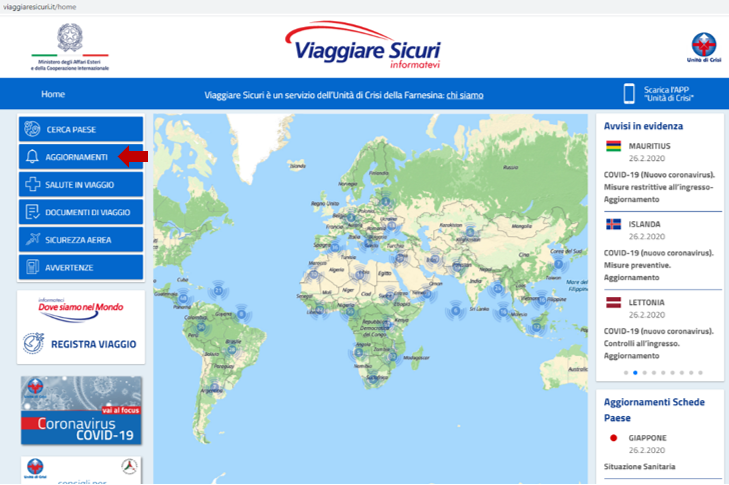Image resolution: width=729 pixels, height=485 pixels.
Task: Select the first carousel dot under alerts
Action: (x=625, y=372)
